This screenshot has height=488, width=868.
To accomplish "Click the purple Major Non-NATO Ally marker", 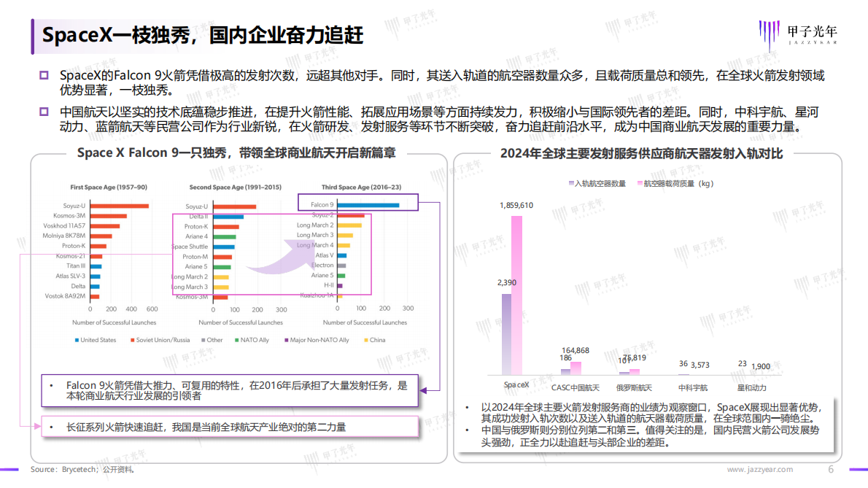I will point(285,340).
